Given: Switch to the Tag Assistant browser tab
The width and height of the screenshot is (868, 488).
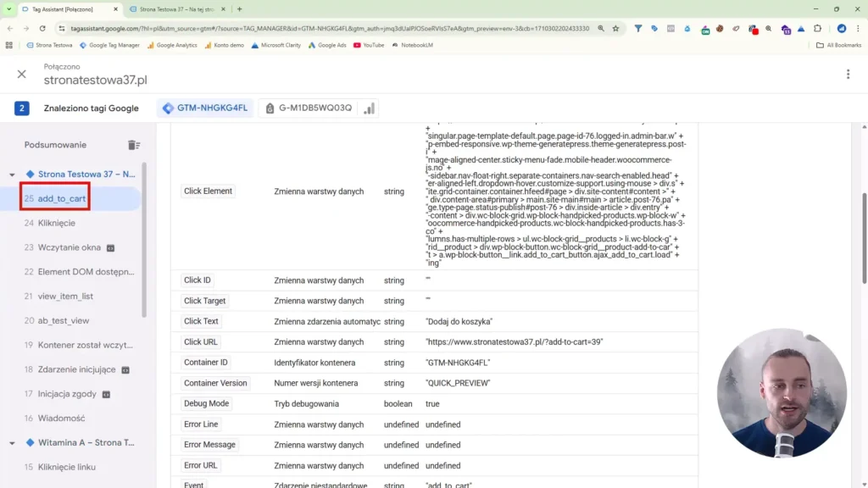Looking at the screenshot, I should pos(70,9).
